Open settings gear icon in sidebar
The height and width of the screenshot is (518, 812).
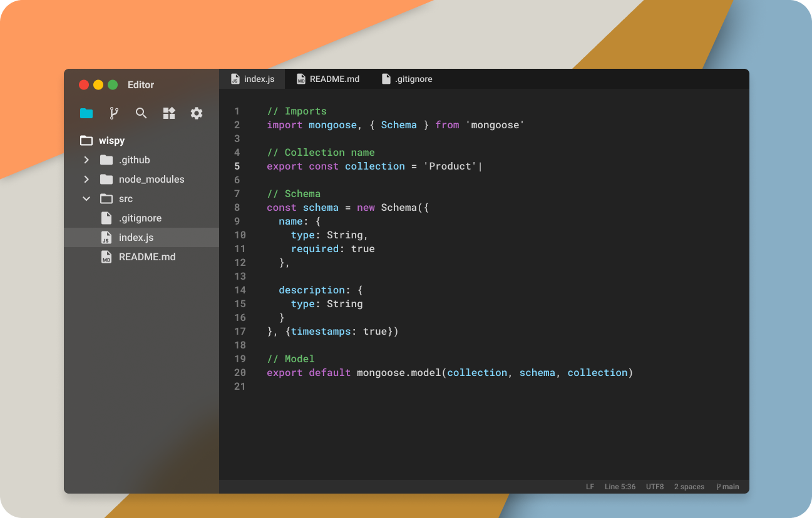point(197,113)
